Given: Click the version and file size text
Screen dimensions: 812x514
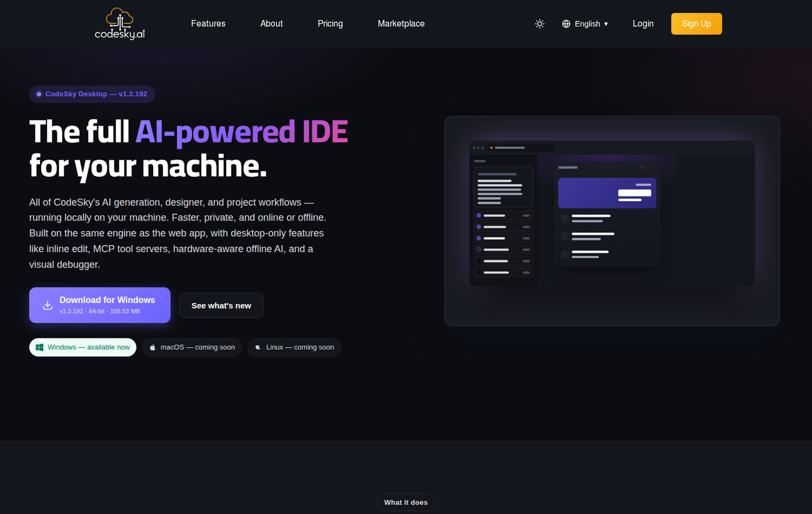Looking at the screenshot, I should click(x=100, y=311).
